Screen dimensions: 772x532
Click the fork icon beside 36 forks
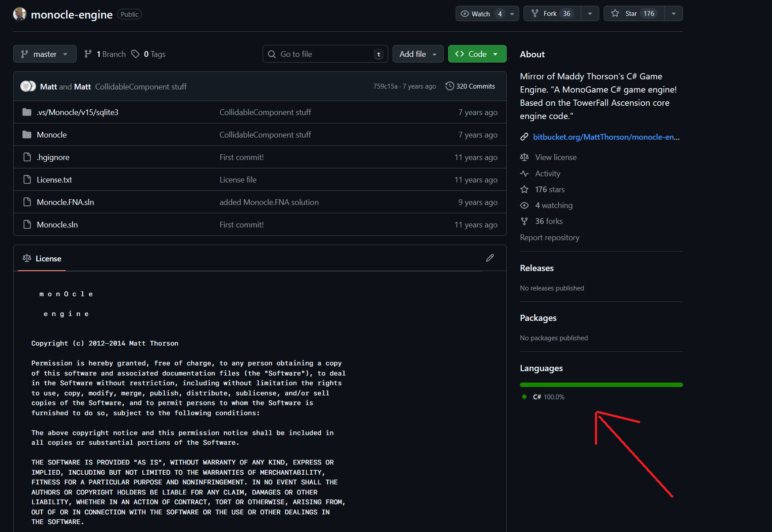tap(524, 221)
